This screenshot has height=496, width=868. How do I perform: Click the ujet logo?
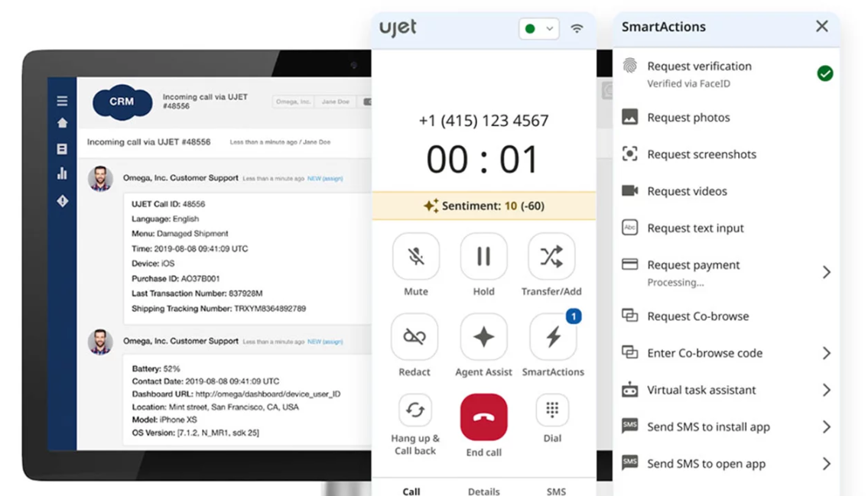[398, 27]
